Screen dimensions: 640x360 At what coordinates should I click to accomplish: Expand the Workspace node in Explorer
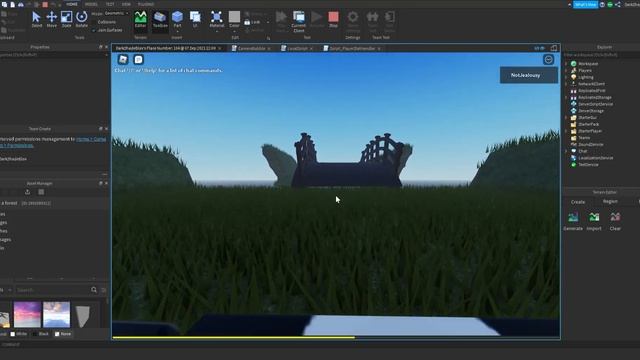(x=566, y=64)
